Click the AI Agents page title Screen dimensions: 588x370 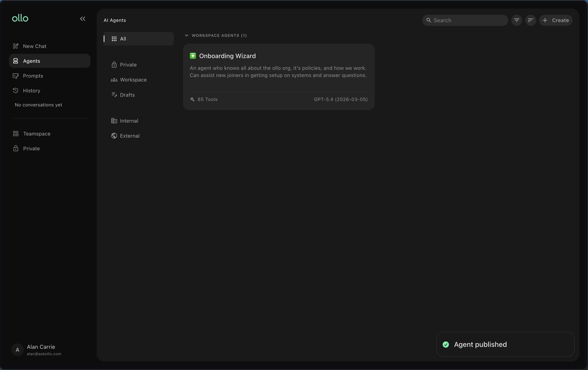coord(115,20)
